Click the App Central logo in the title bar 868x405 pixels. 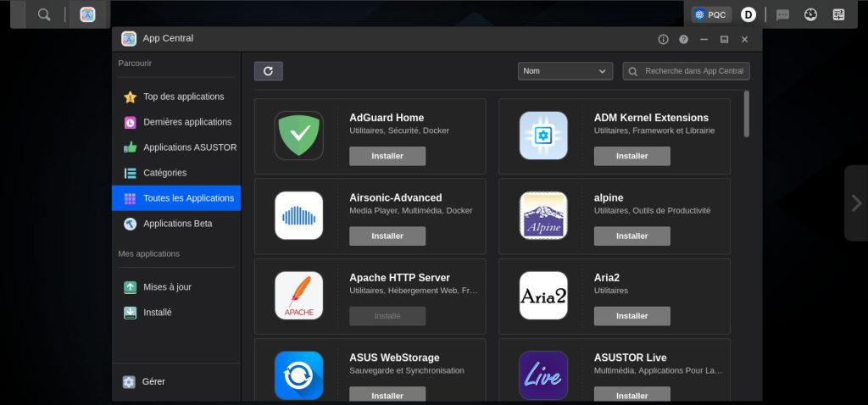(129, 39)
